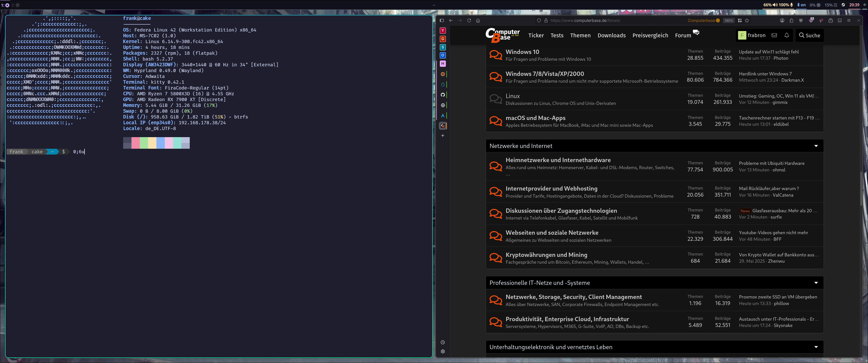The image size is (868, 363).
Task: Toggle the browser sidebar panel icon
Action: click(x=442, y=20)
